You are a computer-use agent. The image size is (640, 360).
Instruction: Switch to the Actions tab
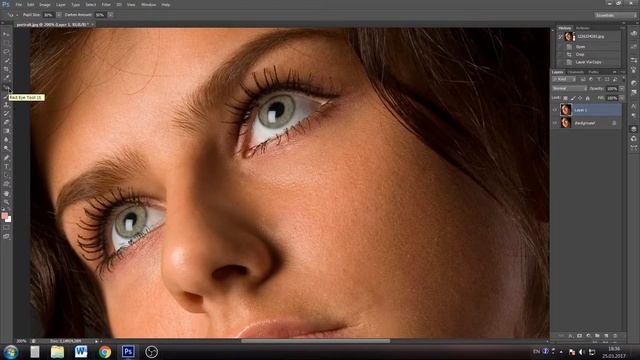tap(582, 28)
